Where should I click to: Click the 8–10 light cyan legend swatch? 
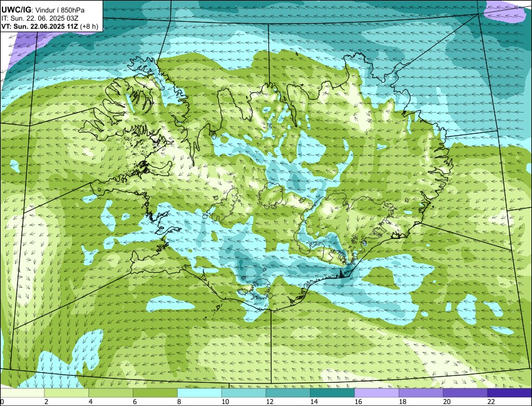point(200,393)
